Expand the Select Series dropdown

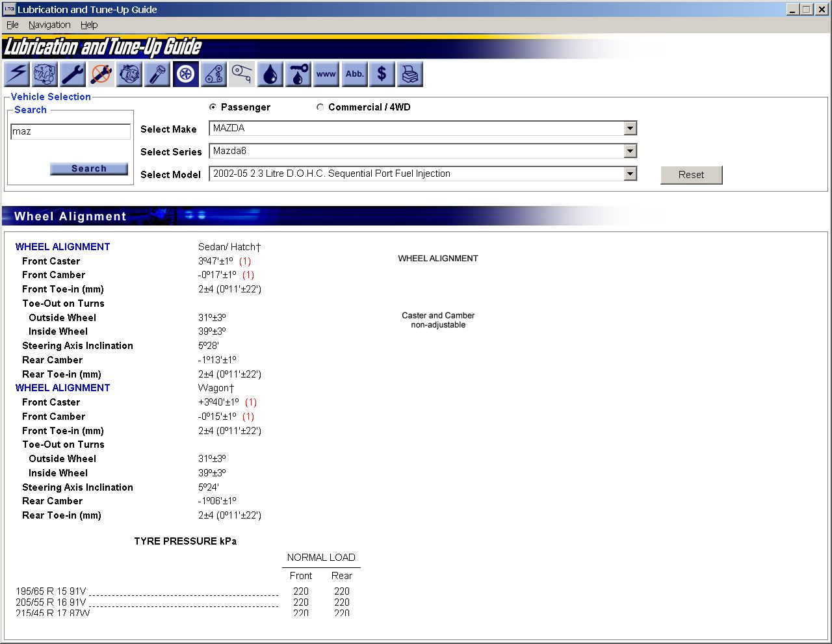[630, 151]
